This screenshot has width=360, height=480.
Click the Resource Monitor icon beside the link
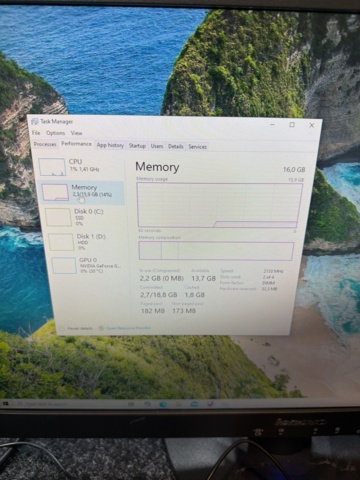101,328
